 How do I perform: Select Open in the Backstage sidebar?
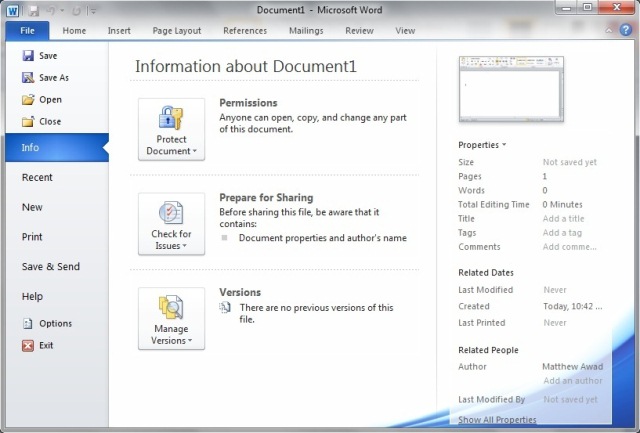tap(42, 100)
